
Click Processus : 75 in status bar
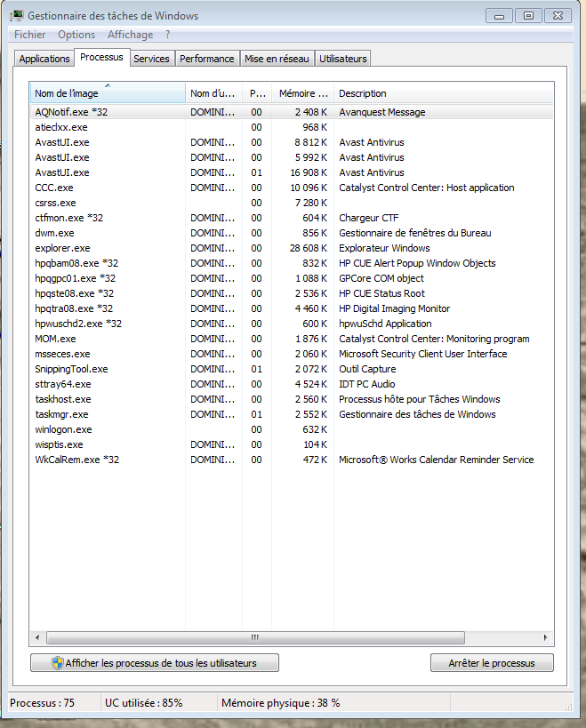point(43,703)
